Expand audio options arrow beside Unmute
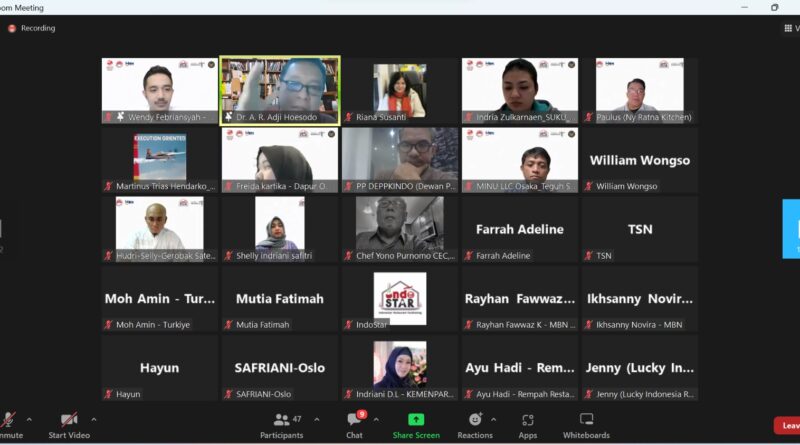The image size is (800, 445). (29, 419)
